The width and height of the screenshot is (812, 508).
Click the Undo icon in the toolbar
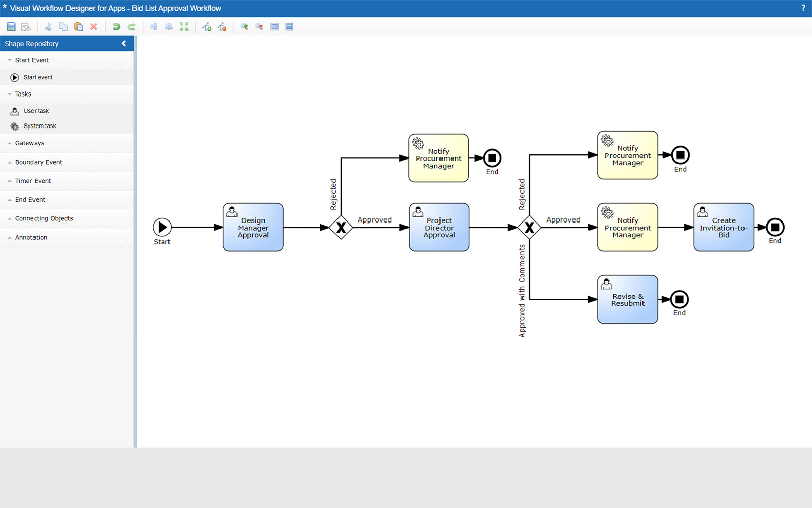click(116, 26)
